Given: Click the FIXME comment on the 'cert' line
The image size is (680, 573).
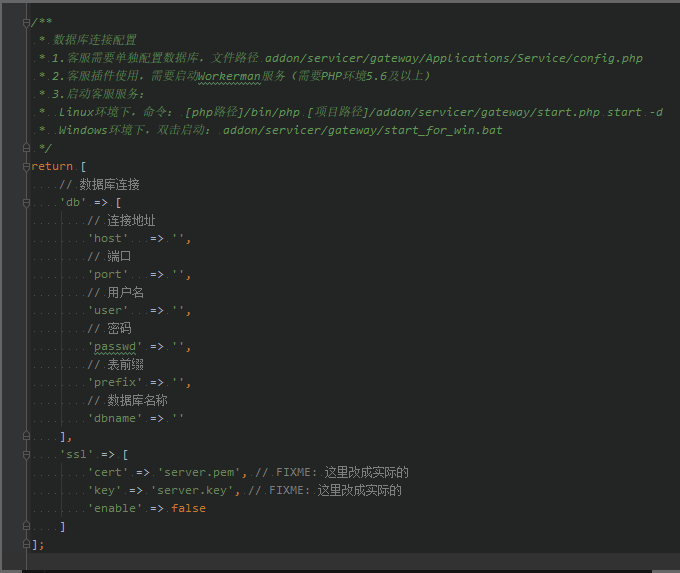Looking at the screenshot, I should click(x=332, y=472).
